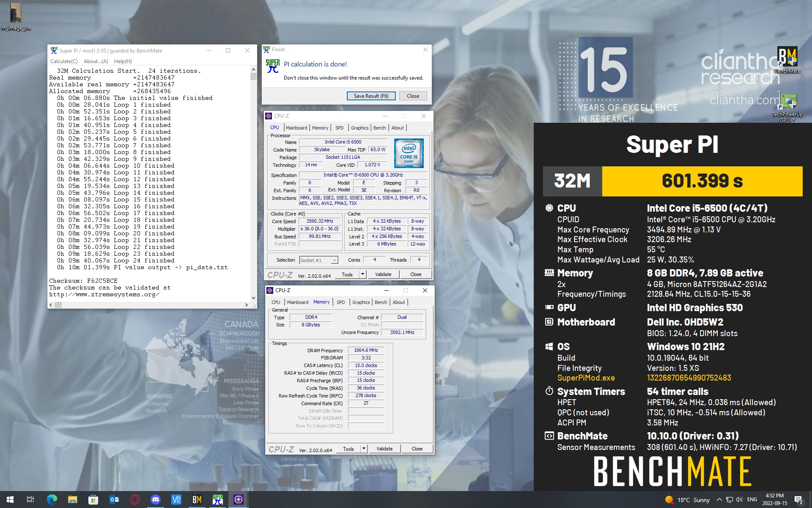Click SuperPiMod.exe entry in BenchMate panel
Viewport: 812px width, 508px height.
[586, 378]
